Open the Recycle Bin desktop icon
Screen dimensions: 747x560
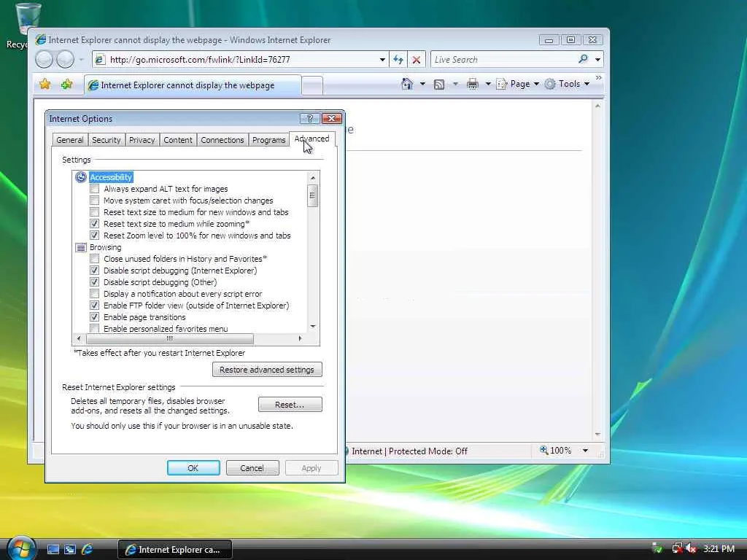coord(28,25)
